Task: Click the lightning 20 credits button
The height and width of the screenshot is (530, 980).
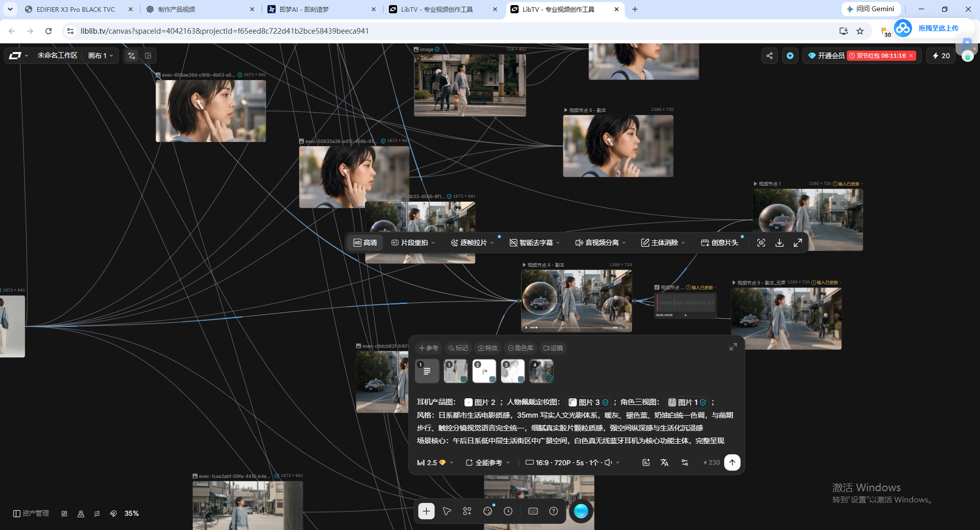Action: (x=941, y=56)
